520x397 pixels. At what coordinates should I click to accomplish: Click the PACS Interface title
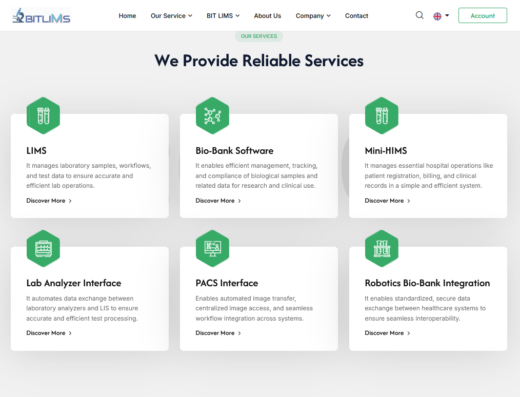(x=227, y=283)
